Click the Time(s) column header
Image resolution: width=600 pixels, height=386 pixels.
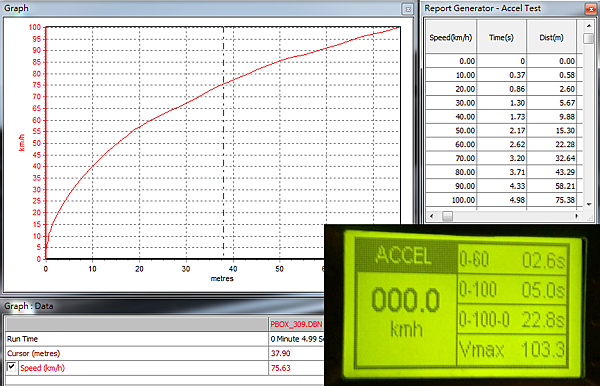tap(501, 37)
